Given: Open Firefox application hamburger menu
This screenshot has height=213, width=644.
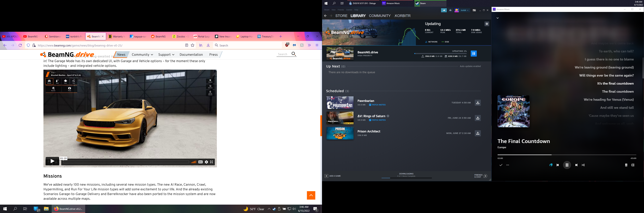Looking at the screenshot, I should click(x=317, y=45).
